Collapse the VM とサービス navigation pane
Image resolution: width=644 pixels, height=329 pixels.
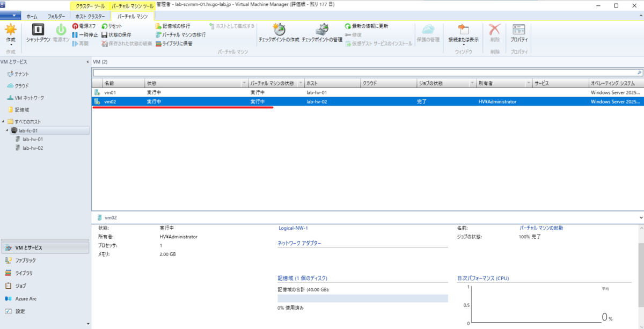pos(88,62)
